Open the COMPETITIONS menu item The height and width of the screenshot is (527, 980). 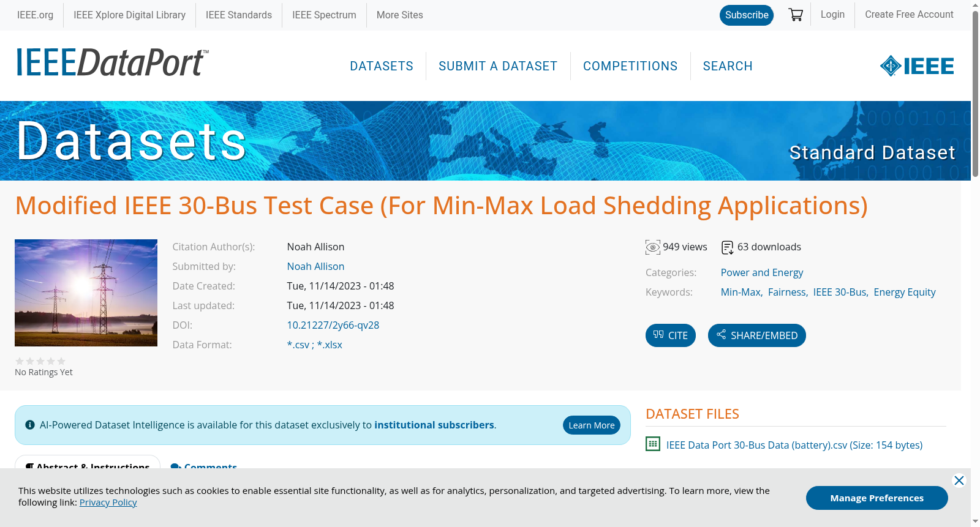tap(630, 66)
